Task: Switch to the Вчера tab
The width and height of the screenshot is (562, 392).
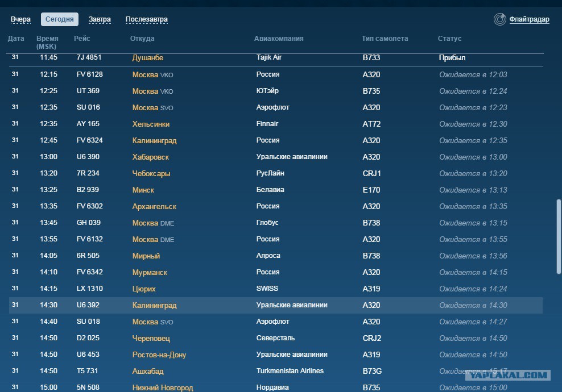Action: point(20,19)
